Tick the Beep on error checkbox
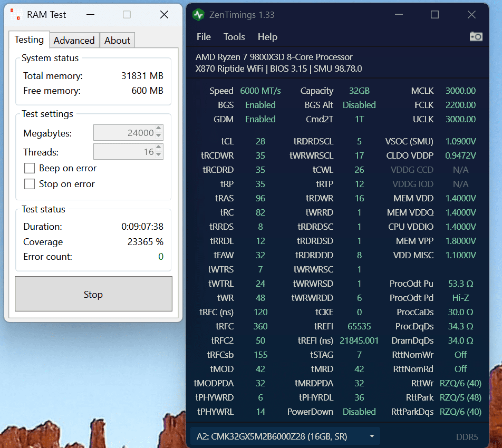The width and height of the screenshot is (502, 448). pyautogui.click(x=30, y=168)
